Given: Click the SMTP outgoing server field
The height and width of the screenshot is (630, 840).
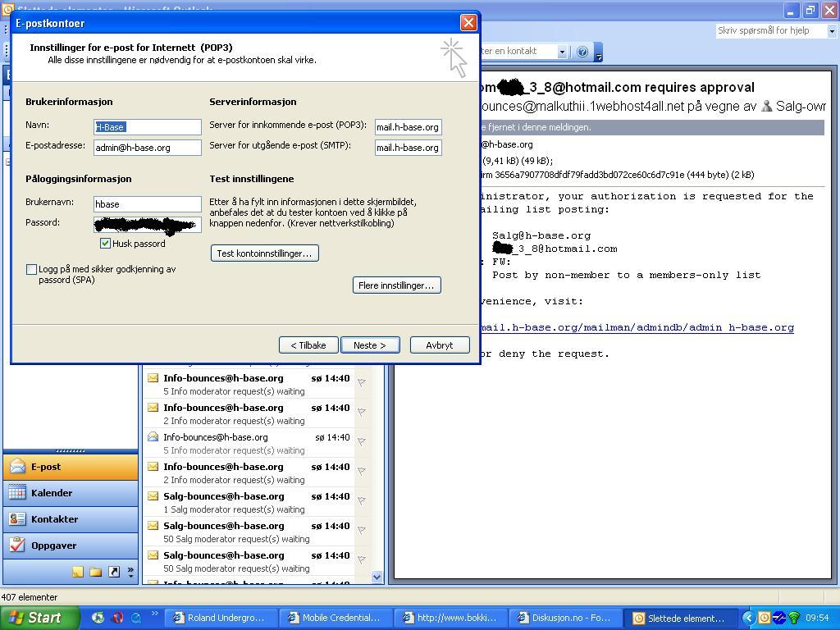Looking at the screenshot, I should tap(409, 148).
